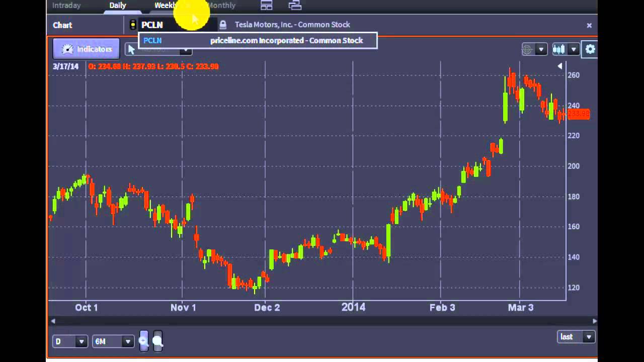
Task: Click the 200 price axis label
Action: [x=574, y=166]
